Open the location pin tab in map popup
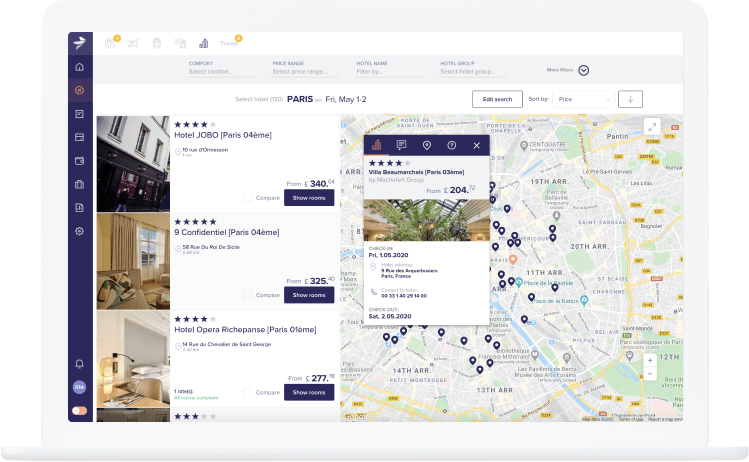The image size is (749, 462). coord(427,145)
